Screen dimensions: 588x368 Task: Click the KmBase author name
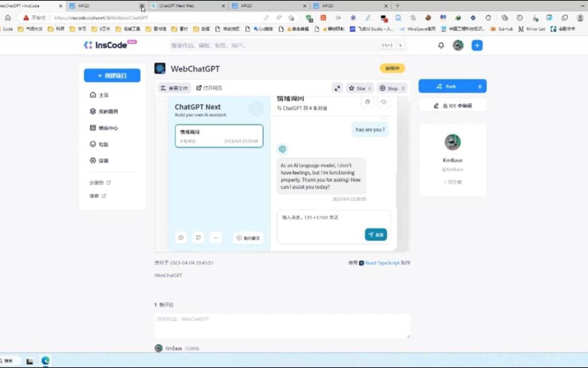click(453, 160)
